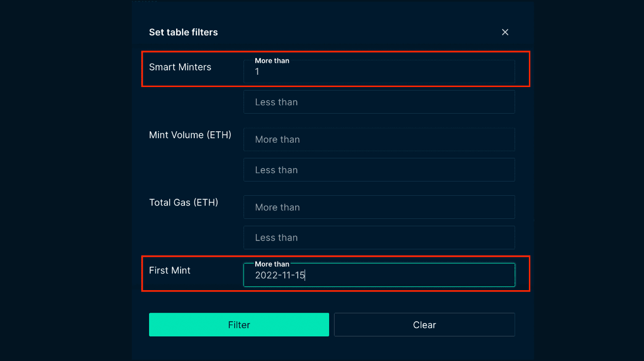Apply filters with the Filter button

(239, 325)
